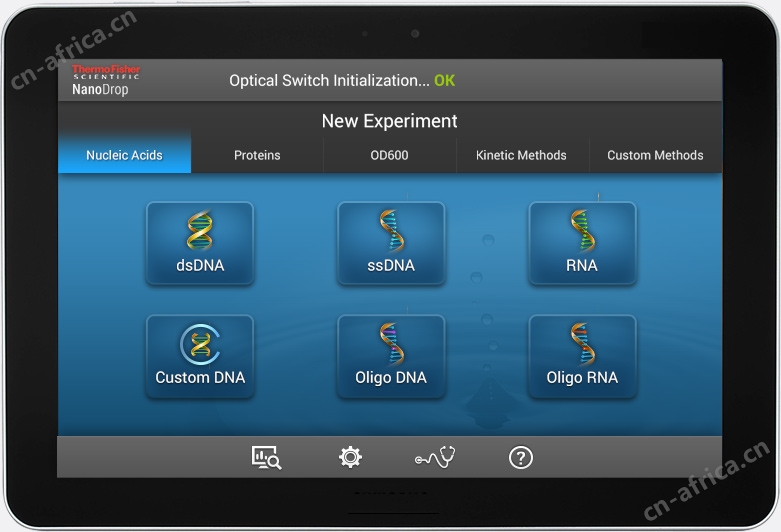Click the Thermo Fisher NanoDrop logo
Viewport: 781px width, 532px height.
pos(106,80)
